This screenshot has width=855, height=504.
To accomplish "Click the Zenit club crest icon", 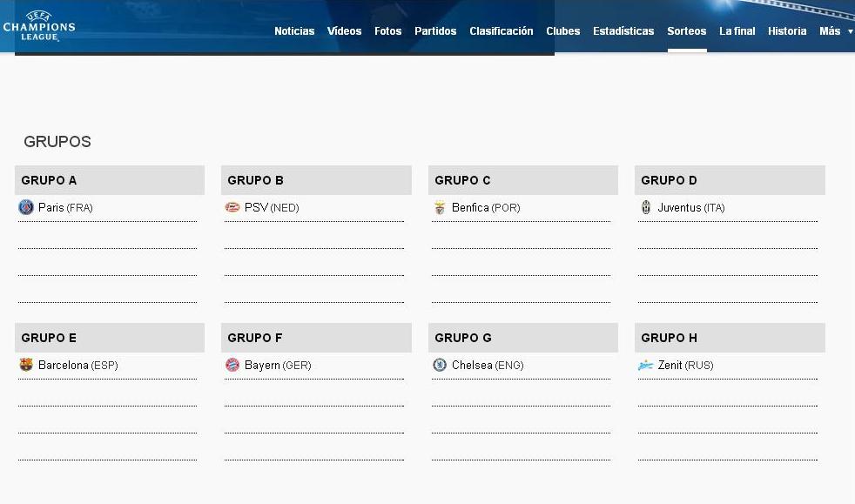I will click(646, 365).
